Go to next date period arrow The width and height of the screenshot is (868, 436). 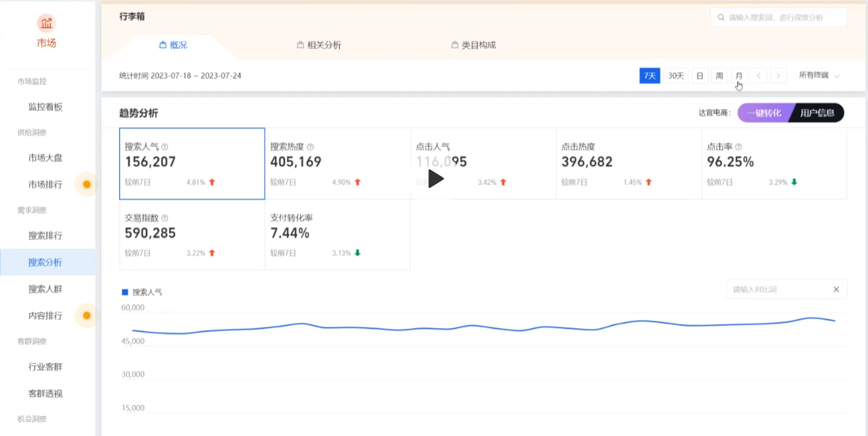click(779, 76)
